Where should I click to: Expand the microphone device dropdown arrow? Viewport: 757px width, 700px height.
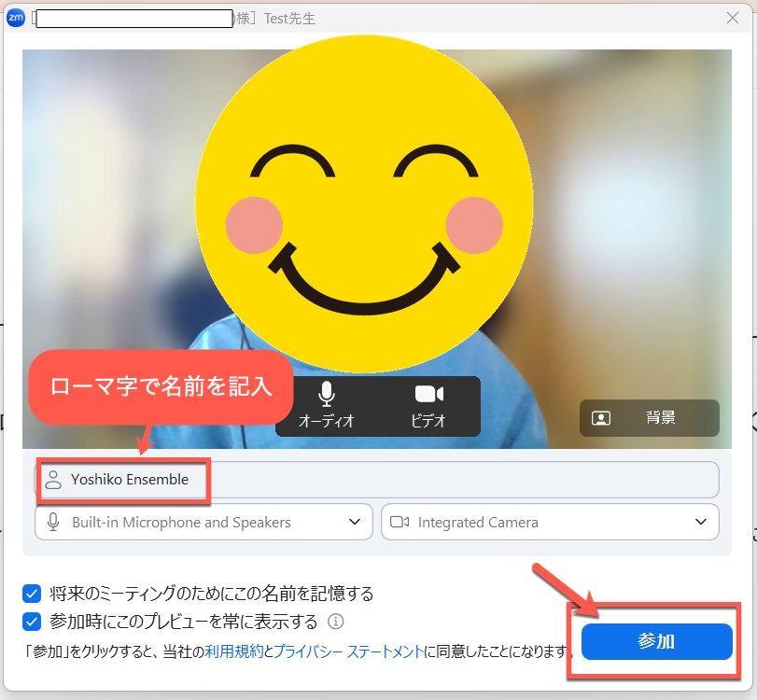(355, 522)
